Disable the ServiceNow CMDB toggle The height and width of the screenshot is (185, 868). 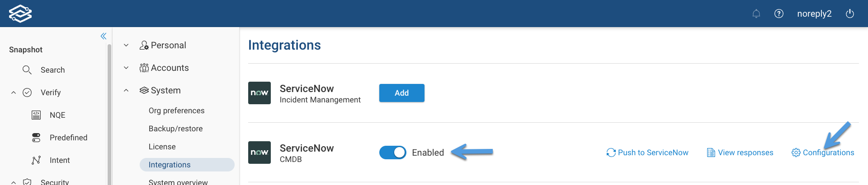tap(392, 153)
